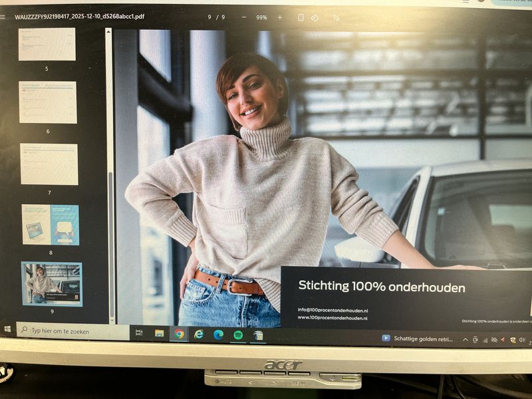The width and height of the screenshot is (532, 399).
Task: Open the last pinned taskbar app icon
Action: pyautogui.click(x=258, y=336)
